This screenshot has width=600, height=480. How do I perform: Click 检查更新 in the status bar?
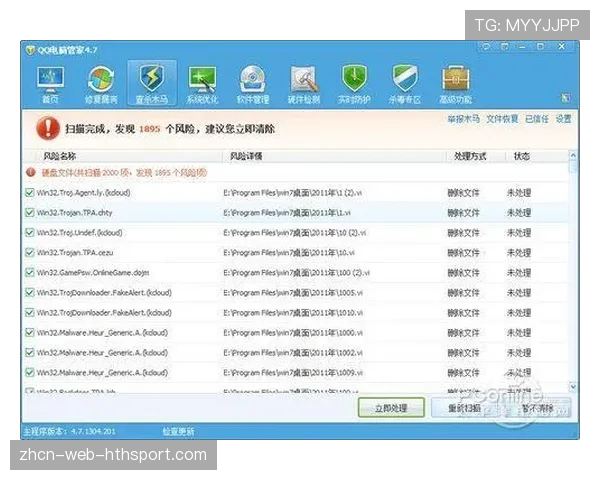click(x=178, y=431)
